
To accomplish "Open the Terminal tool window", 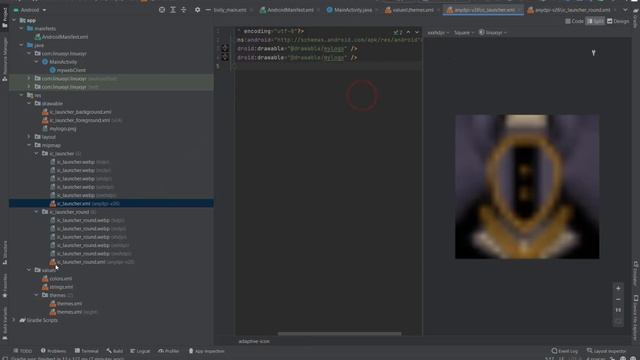I will (x=87, y=351).
